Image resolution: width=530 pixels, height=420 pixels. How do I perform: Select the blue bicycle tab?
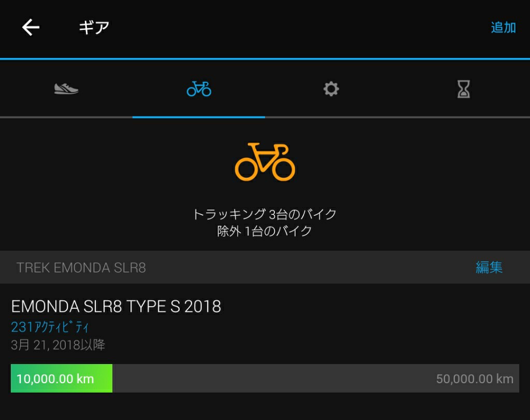click(199, 89)
